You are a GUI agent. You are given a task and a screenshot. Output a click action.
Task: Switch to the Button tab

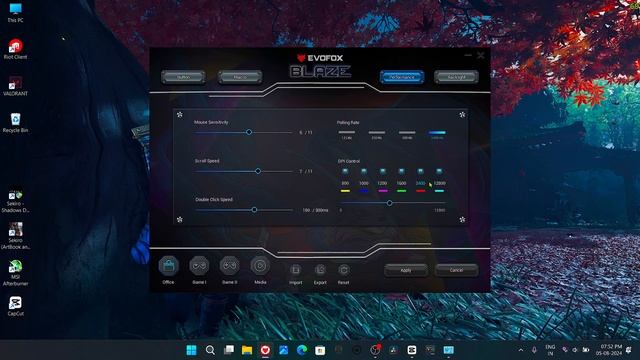coord(183,77)
